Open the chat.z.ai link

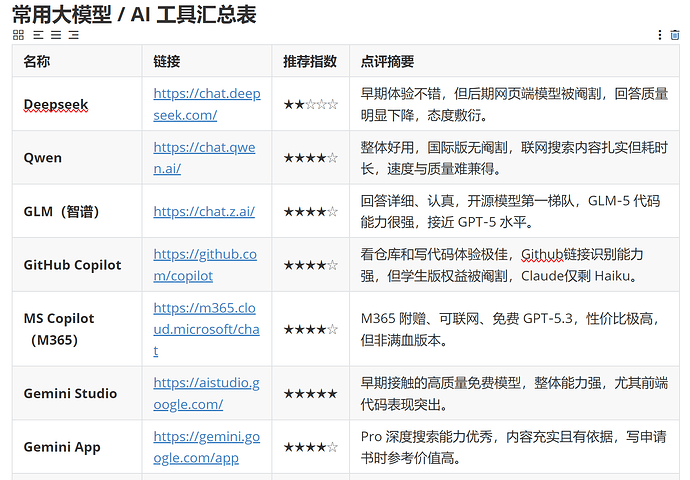pyautogui.click(x=204, y=212)
